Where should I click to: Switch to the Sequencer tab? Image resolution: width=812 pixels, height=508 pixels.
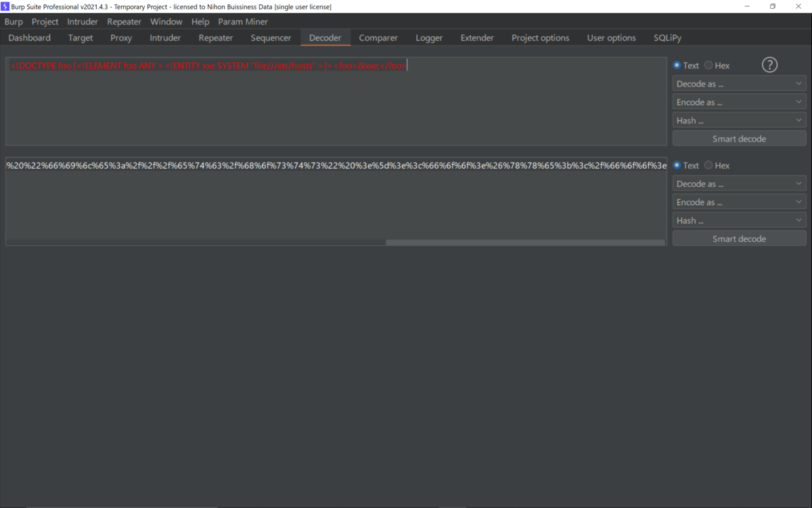tap(271, 38)
